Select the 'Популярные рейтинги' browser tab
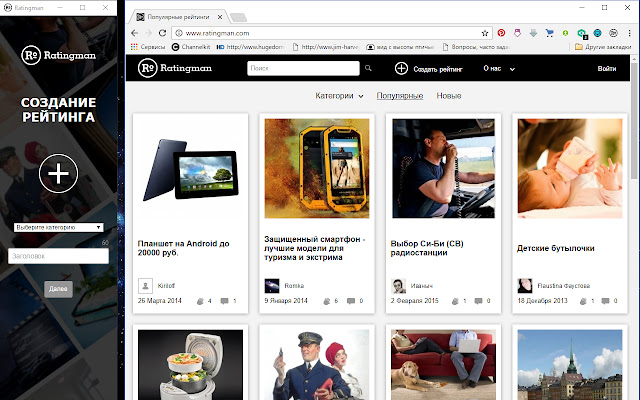This screenshot has height=400, width=640. pyautogui.click(x=178, y=17)
